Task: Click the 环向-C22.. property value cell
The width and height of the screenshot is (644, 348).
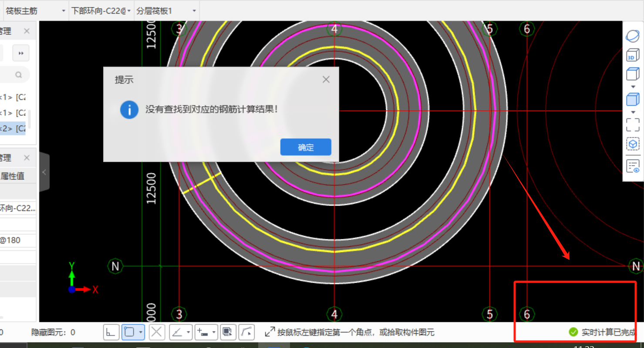Action: (x=18, y=208)
